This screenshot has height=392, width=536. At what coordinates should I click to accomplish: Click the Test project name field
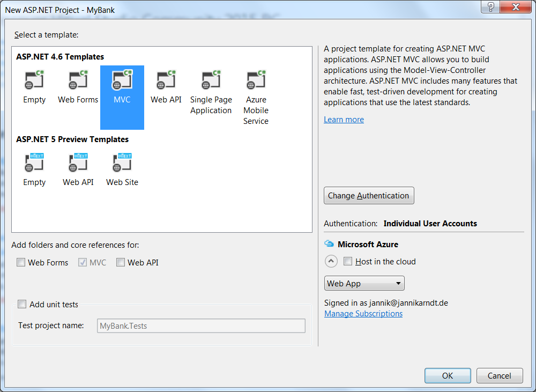pos(201,326)
